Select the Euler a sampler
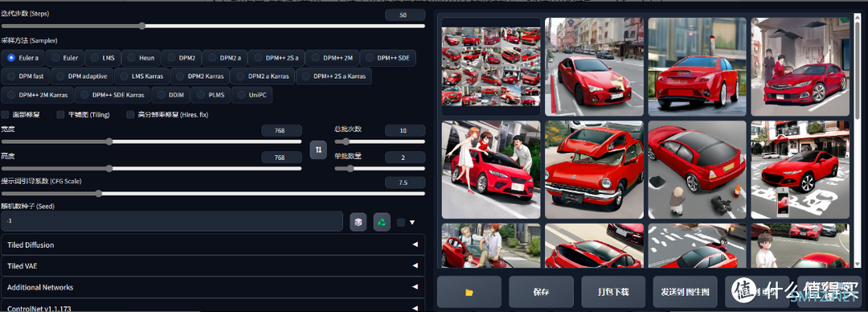Viewport: 868px width, 312px height. 23,58
